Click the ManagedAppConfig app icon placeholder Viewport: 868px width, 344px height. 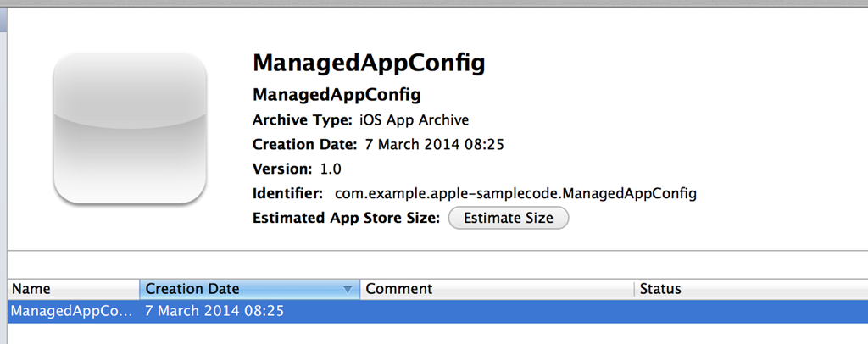click(130, 128)
